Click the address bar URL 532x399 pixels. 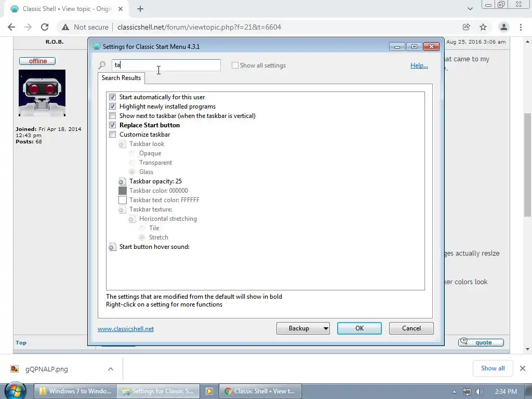click(199, 27)
